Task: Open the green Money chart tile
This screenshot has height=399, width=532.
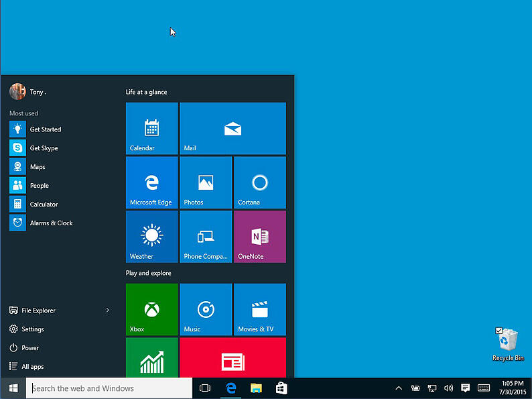Action: (151, 357)
